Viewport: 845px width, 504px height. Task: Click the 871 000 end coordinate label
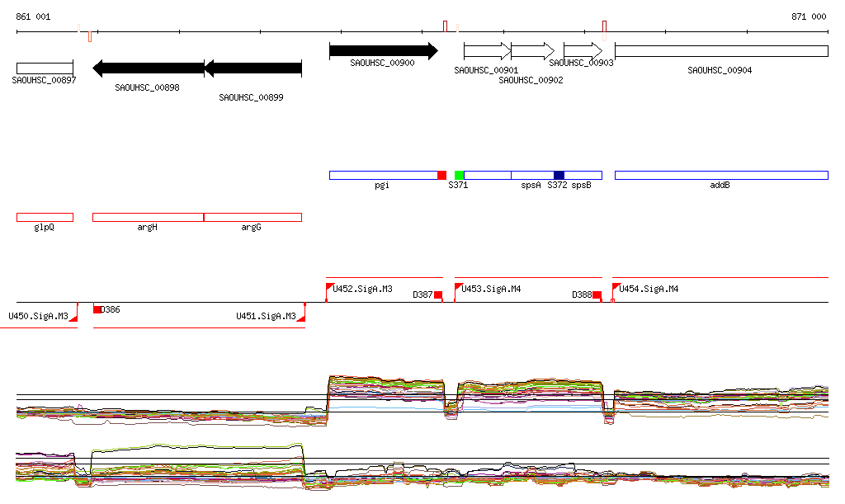point(809,16)
